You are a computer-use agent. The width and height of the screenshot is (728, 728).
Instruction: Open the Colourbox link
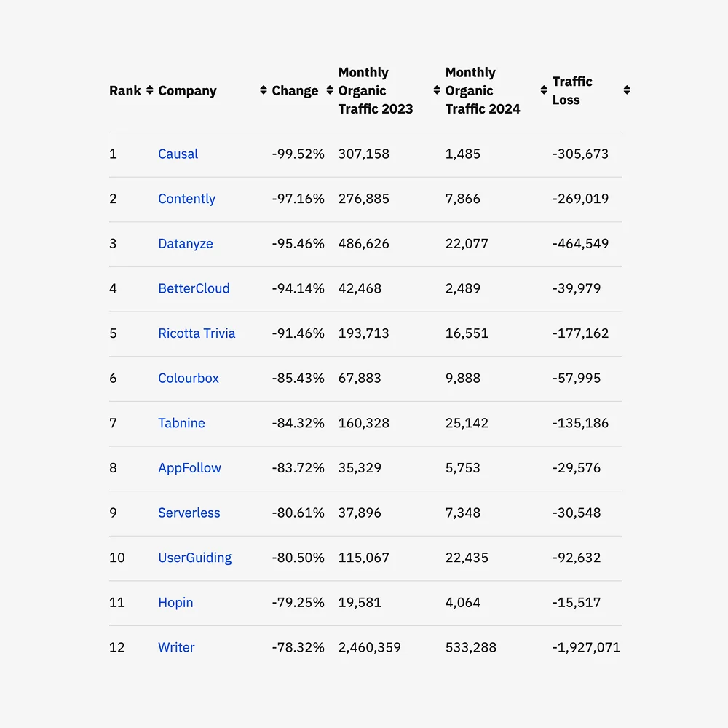click(x=189, y=379)
